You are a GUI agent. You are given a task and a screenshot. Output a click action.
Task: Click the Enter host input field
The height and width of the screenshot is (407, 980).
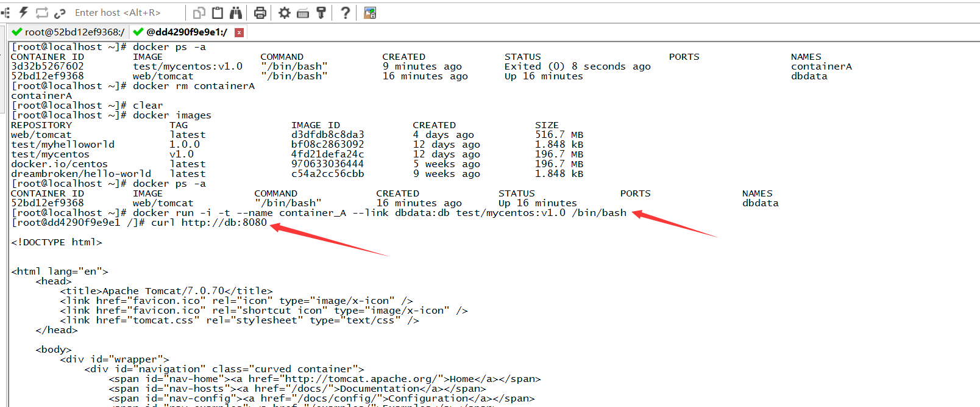click(x=127, y=12)
